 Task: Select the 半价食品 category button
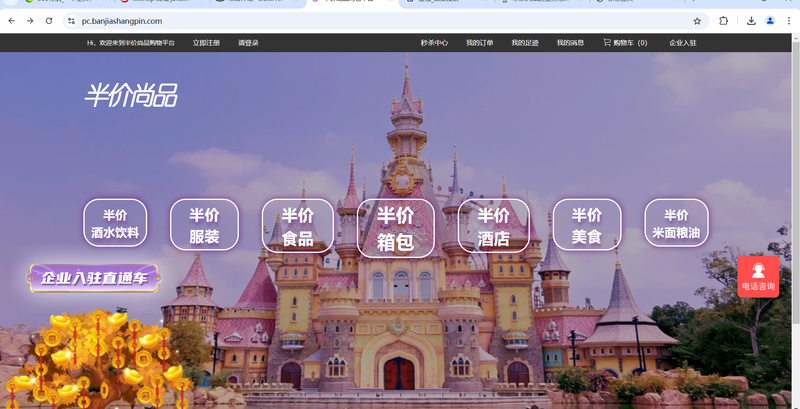298,225
